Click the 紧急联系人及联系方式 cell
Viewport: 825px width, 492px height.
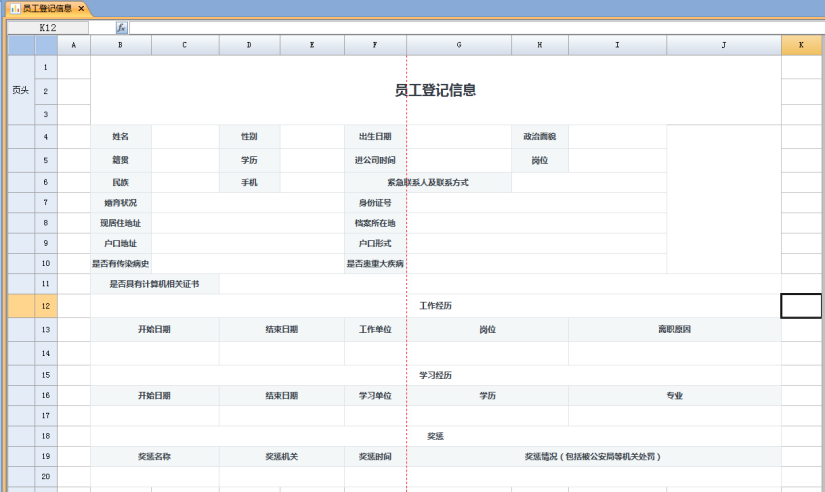click(x=428, y=182)
